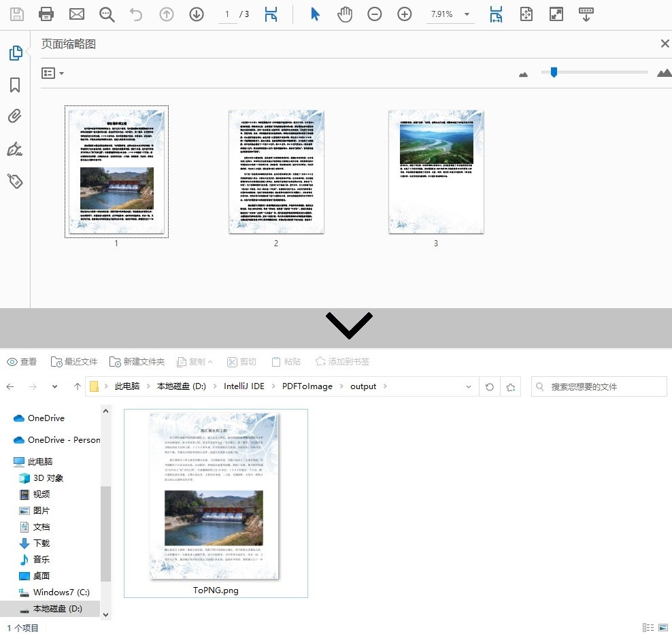This screenshot has width=672, height=634.
Task: Click the 最近文件 button
Action: coord(74,362)
